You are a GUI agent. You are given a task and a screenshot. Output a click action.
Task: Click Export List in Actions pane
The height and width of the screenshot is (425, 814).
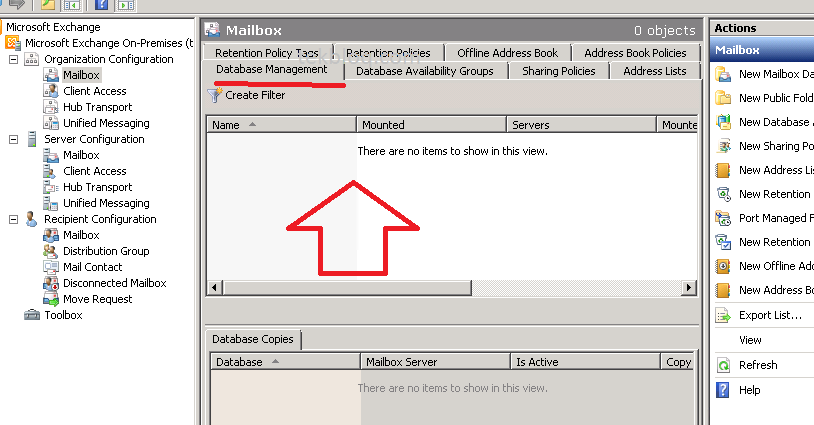coord(770,315)
